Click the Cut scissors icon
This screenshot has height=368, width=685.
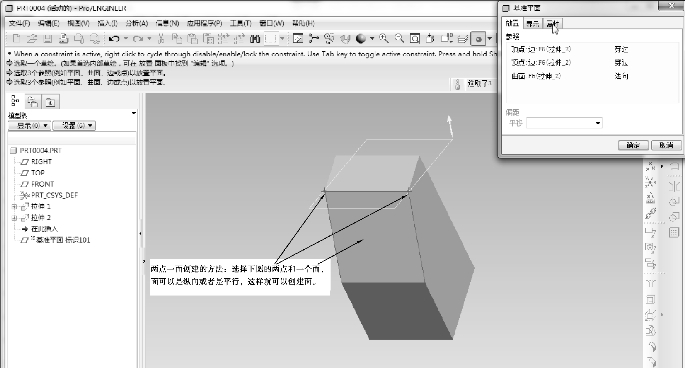tap(161, 39)
